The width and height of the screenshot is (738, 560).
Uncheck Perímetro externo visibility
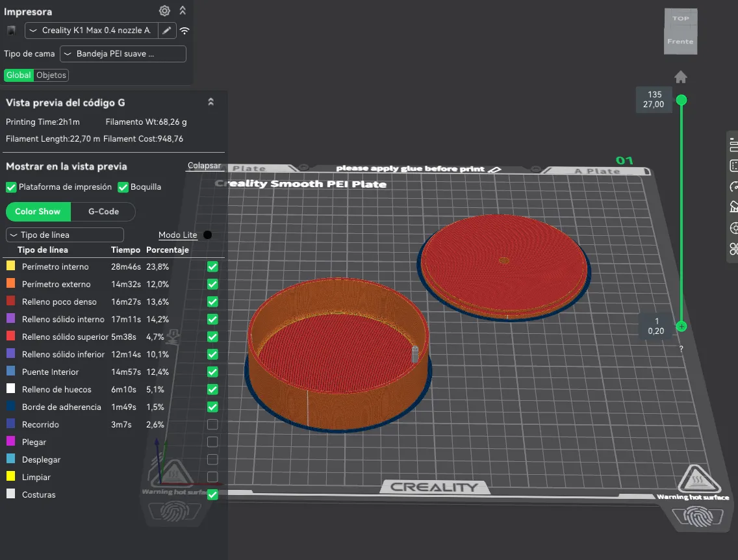click(x=212, y=285)
